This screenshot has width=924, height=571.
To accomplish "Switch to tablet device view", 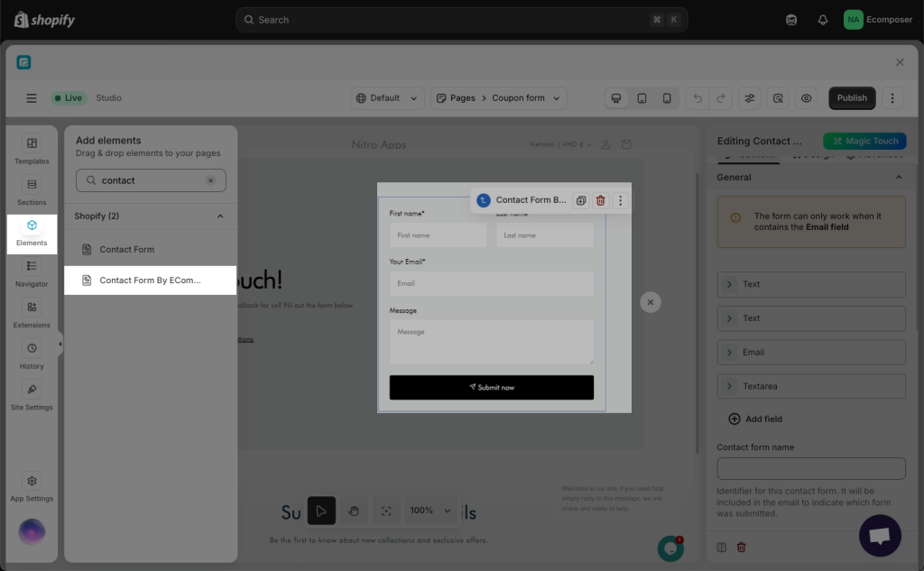I will [x=642, y=98].
